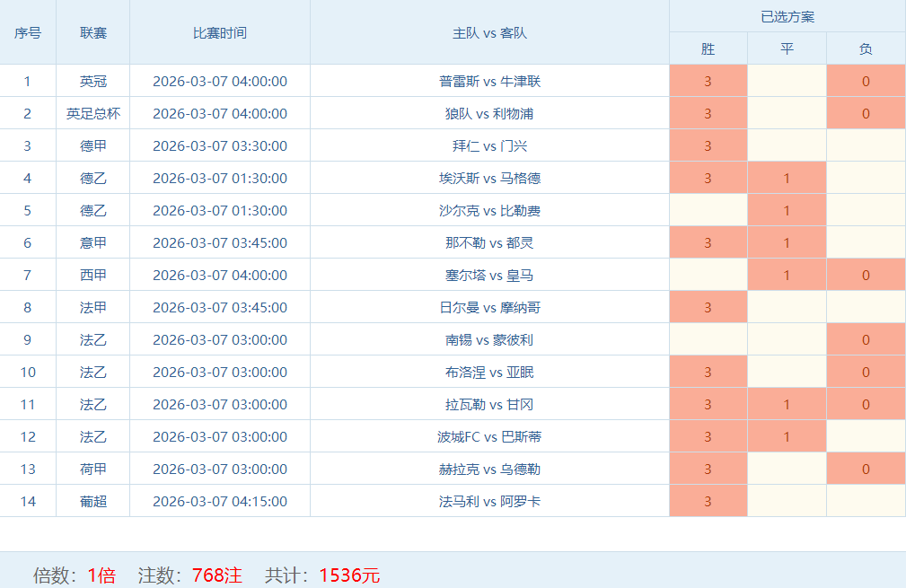
Task: Toggle draw pick for 埃沃斯 vs 马格德
Action: coord(787,179)
